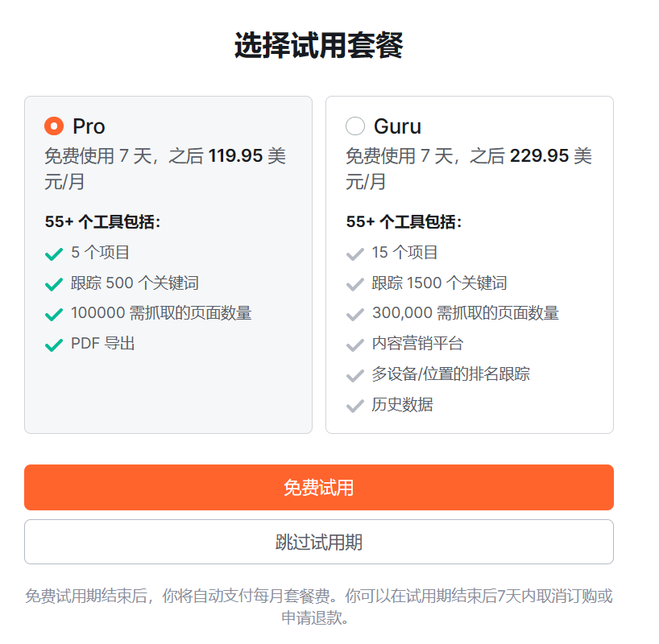This screenshot has width=659, height=644.
Task: Click gray checkmark beside 多设备/位置的排名跟踪
Action: 355,376
